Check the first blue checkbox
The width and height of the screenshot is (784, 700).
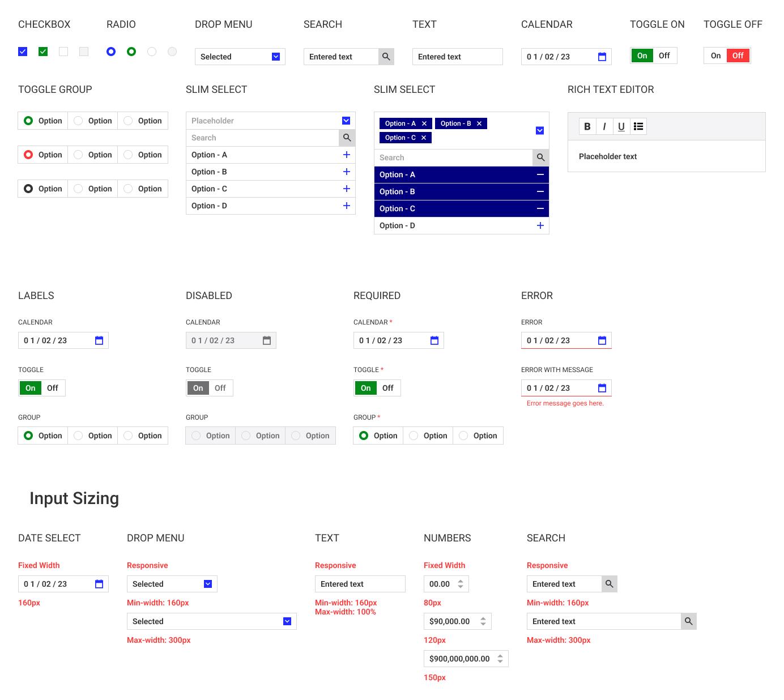(x=23, y=52)
